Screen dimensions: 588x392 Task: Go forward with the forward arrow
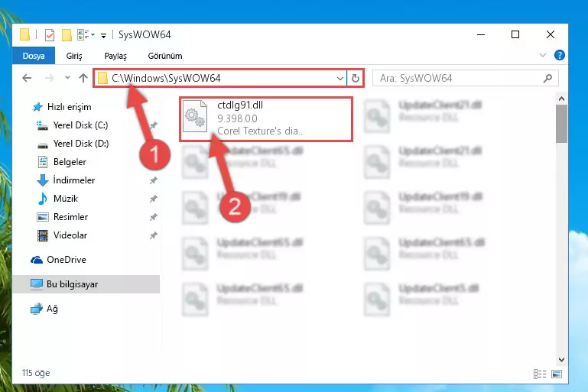[49, 78]
